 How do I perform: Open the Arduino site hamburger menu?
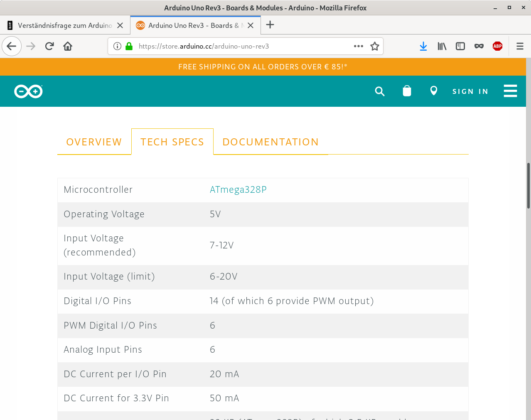[510, 91]
